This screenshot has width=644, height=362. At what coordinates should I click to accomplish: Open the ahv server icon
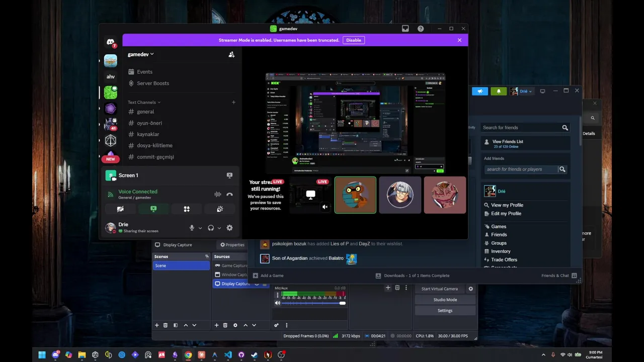111,76
